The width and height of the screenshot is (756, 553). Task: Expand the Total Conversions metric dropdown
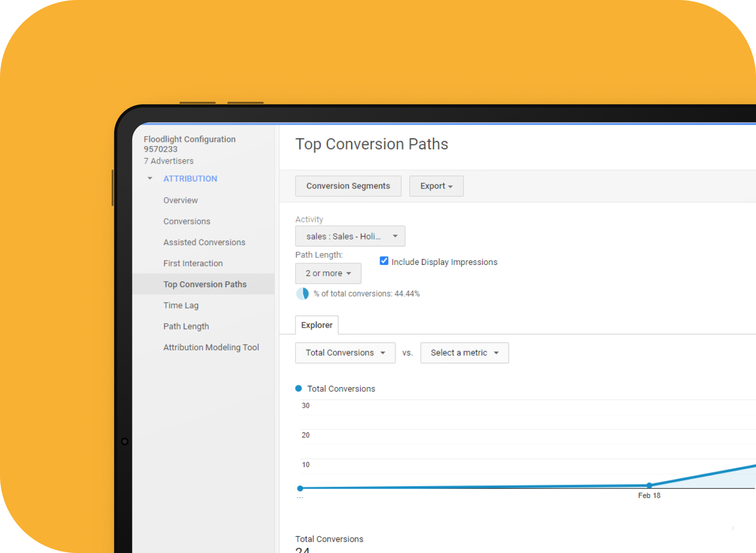(345, 353)
